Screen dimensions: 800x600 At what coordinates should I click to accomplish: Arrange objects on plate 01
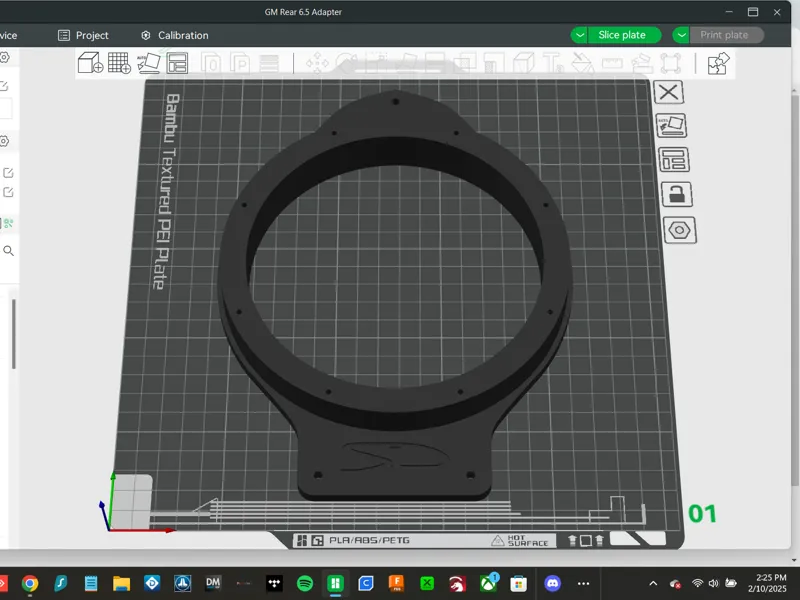point(674,160)
